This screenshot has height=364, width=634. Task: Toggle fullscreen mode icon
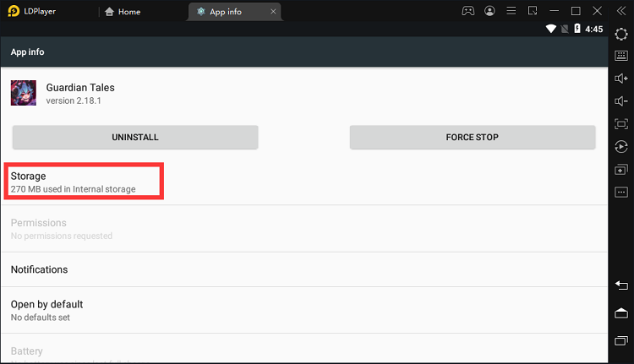(x=621, y=123)
